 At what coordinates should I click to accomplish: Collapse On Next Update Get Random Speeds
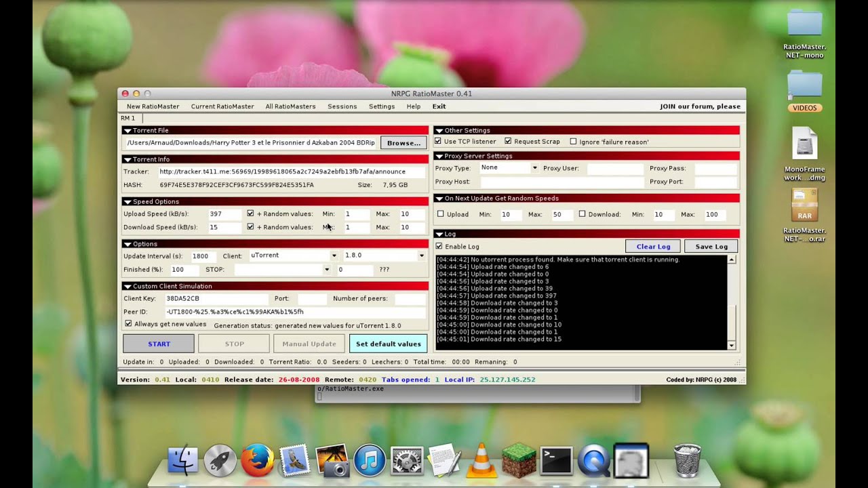(x=439, y=199)
